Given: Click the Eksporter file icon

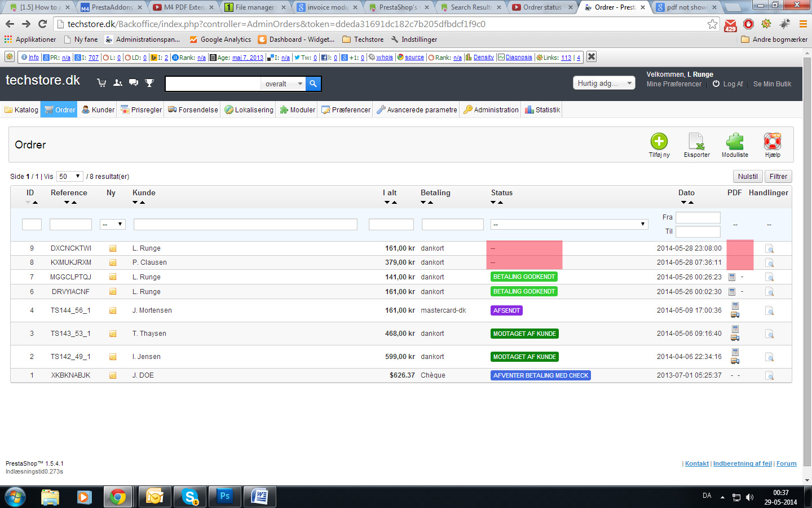Looking at the screenshot, I should click(x=696, y=141).
